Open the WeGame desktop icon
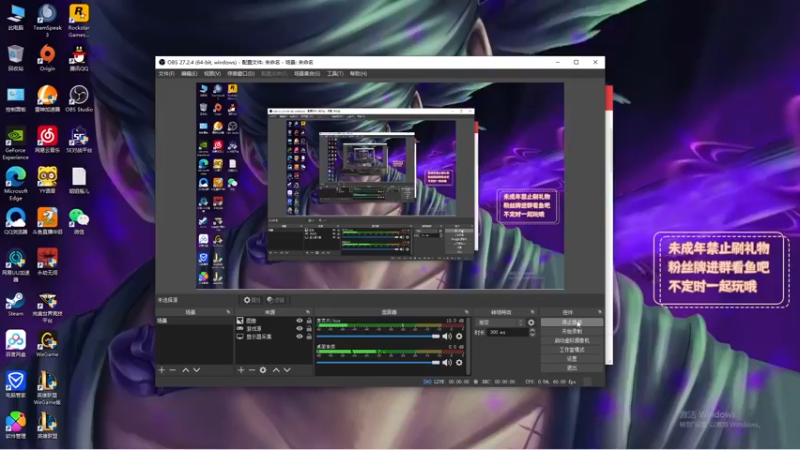The image size is (800, 450). [47, 344]
